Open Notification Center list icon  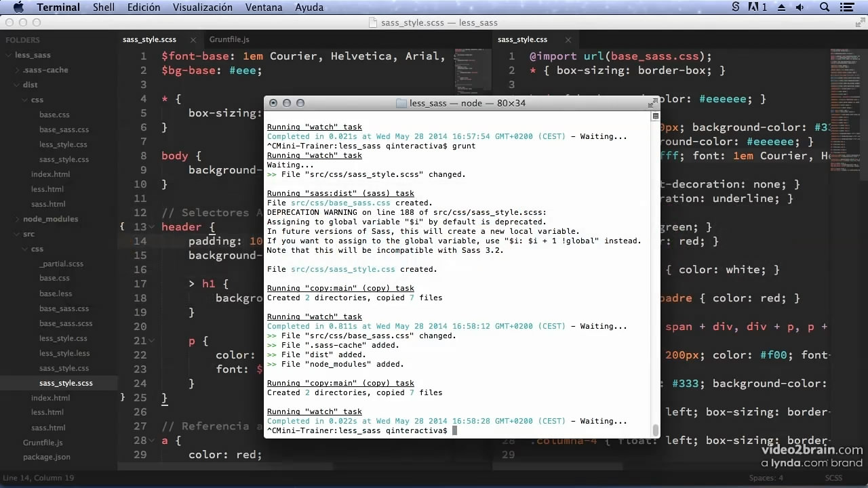coord(847,7)
